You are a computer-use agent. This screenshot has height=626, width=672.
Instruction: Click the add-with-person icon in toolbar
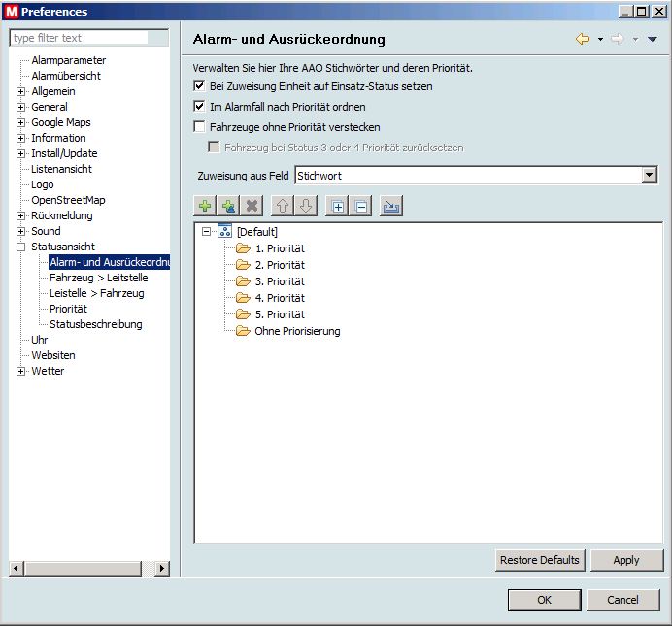tap(228, 206)
